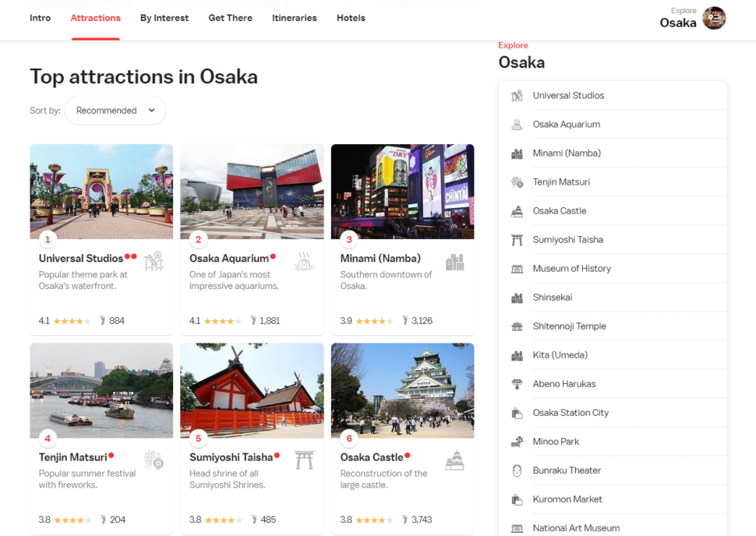This screenshot has height=536, width=756.
Task: Click sidebar Tenjin Matsuri festival icon
Action: point(517,182)
